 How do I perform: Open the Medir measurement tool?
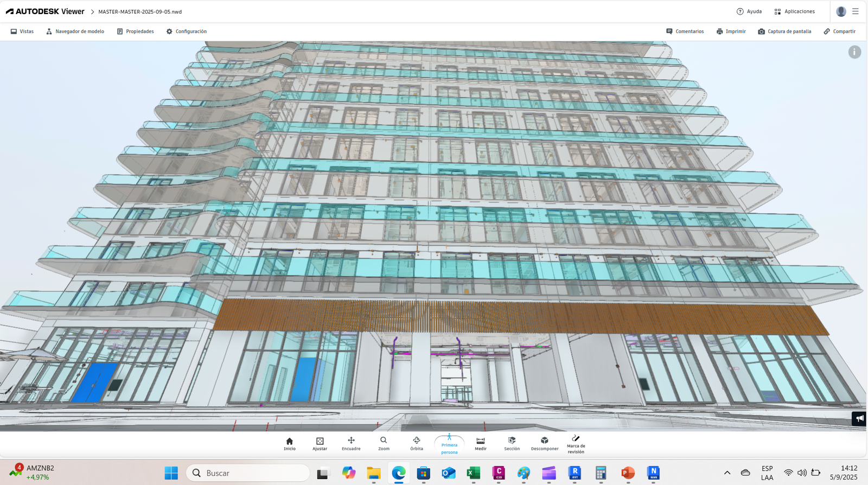coord(481,444)
